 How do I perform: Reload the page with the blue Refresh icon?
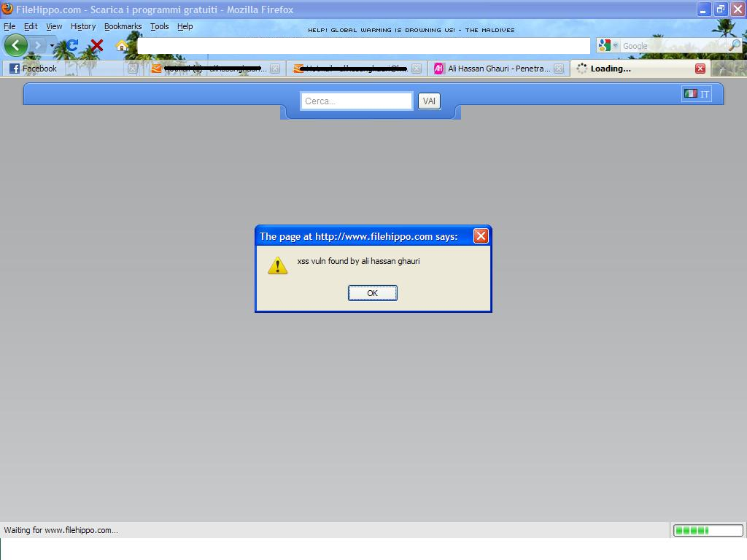coord(72,46)
